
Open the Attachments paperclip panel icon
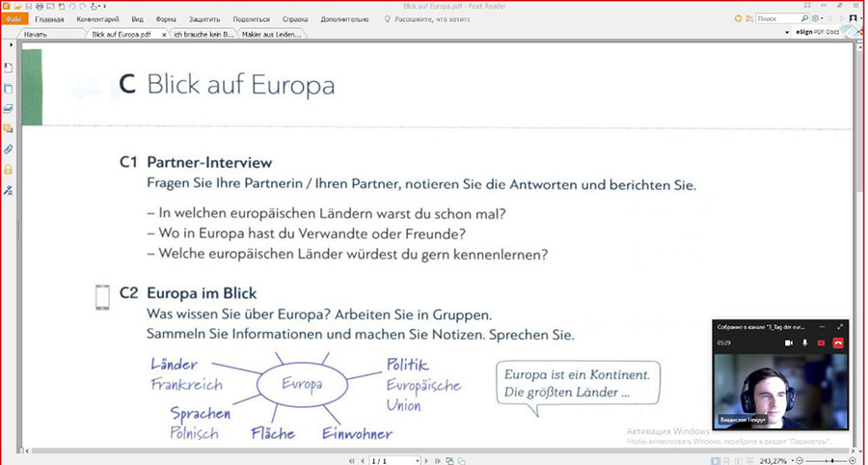coord(8,149)
